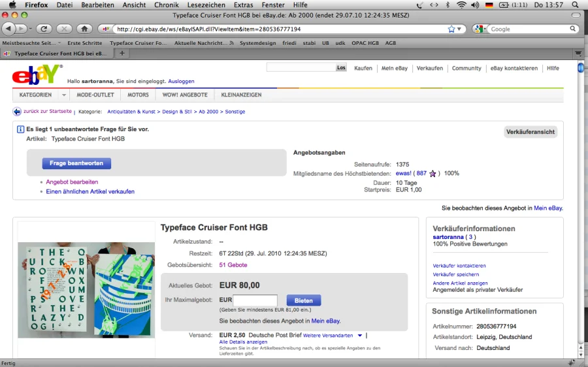Bookmark this page with the star icon
The height and width of the screenshot is (367, 588).
pyautogui.click(x=451, y=29)
